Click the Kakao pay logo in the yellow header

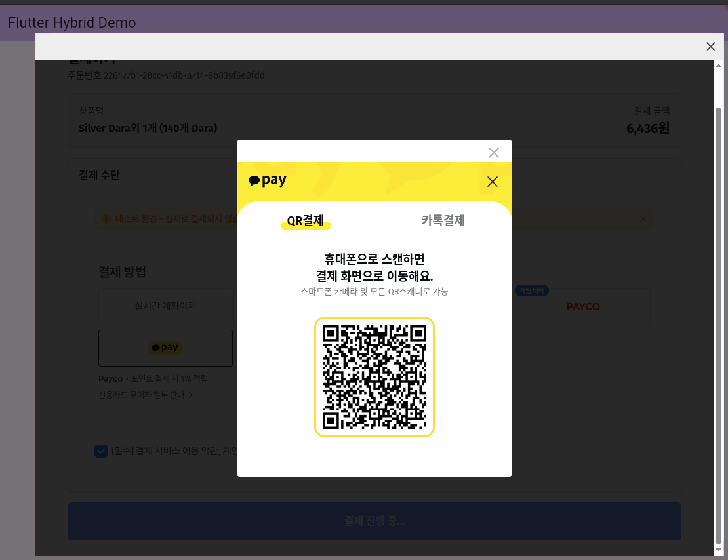click(x=268, y=180)
